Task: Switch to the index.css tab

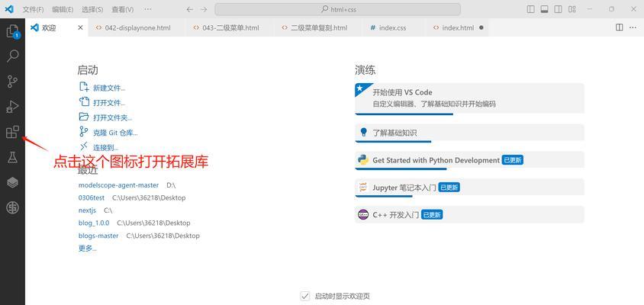Action: 393,28
